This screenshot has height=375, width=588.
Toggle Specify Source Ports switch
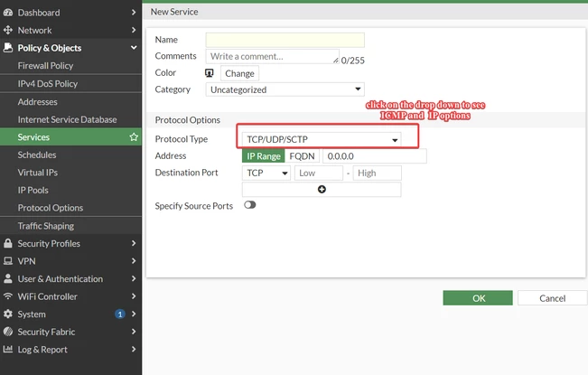point(250,205)
